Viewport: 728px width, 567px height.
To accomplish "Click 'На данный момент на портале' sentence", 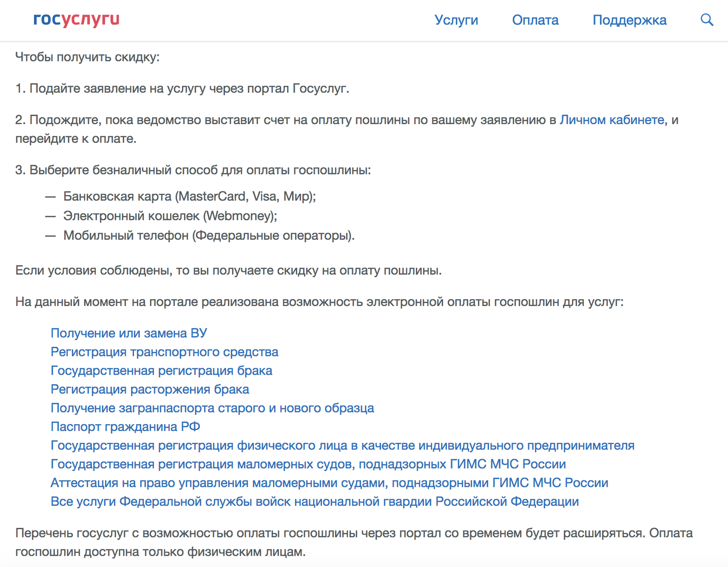I will pos(319,301).
